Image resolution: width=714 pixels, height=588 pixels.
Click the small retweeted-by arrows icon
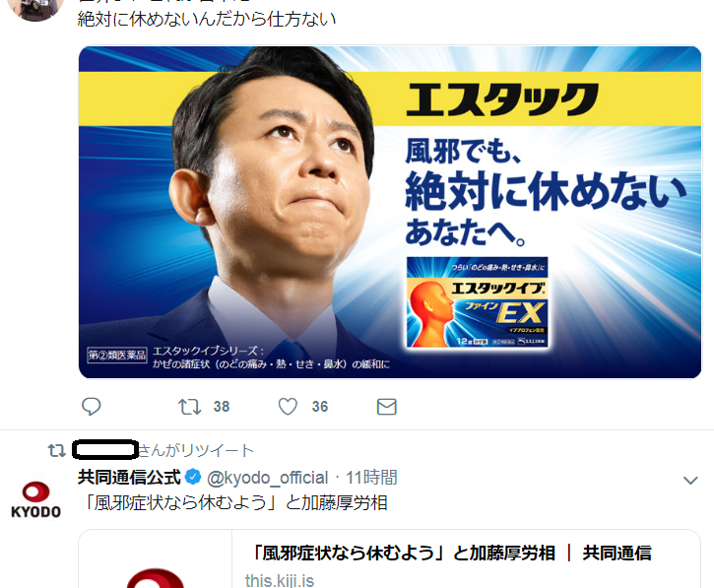(57, 450)
